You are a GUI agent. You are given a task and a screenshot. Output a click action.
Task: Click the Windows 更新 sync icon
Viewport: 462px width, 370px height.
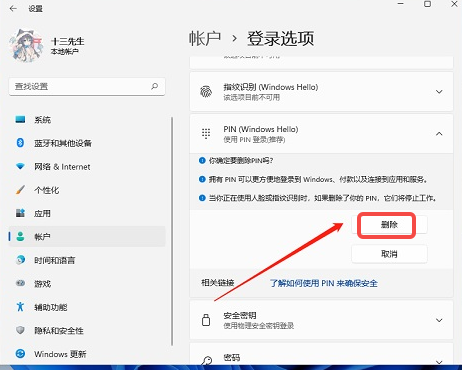point(20,353)
